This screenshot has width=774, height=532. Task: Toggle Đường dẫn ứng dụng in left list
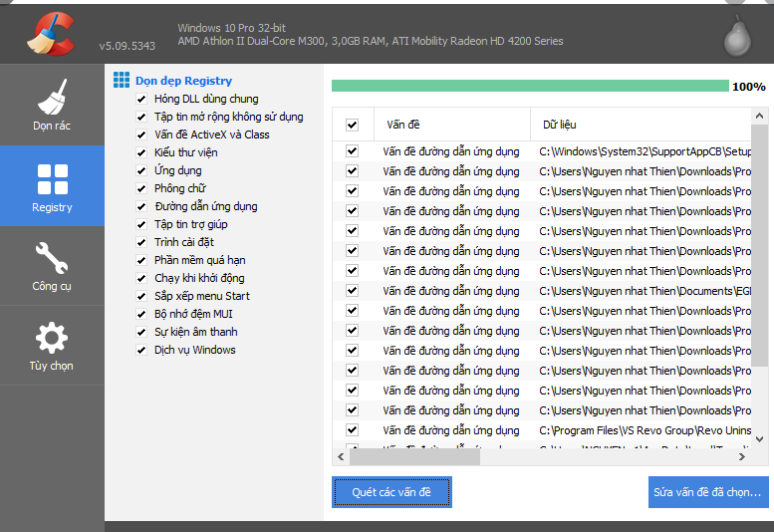click(141, 206)
